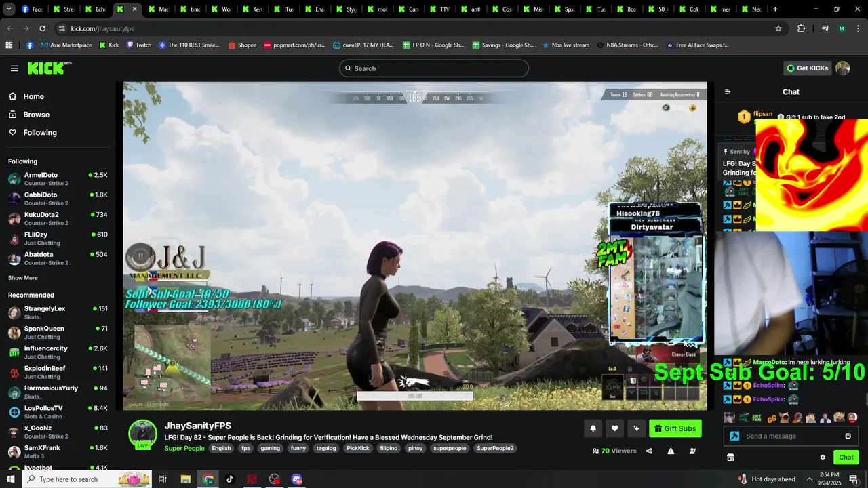Select the pinoy tag
868x488 pixels.
coord(415,448)
